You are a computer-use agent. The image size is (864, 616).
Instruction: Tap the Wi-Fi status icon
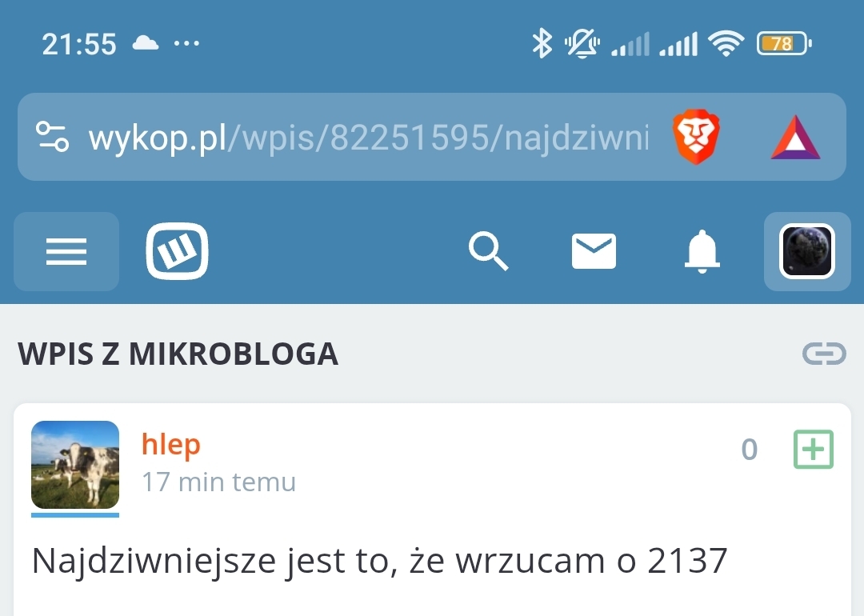pyautogui.click(x=726, y=43)
